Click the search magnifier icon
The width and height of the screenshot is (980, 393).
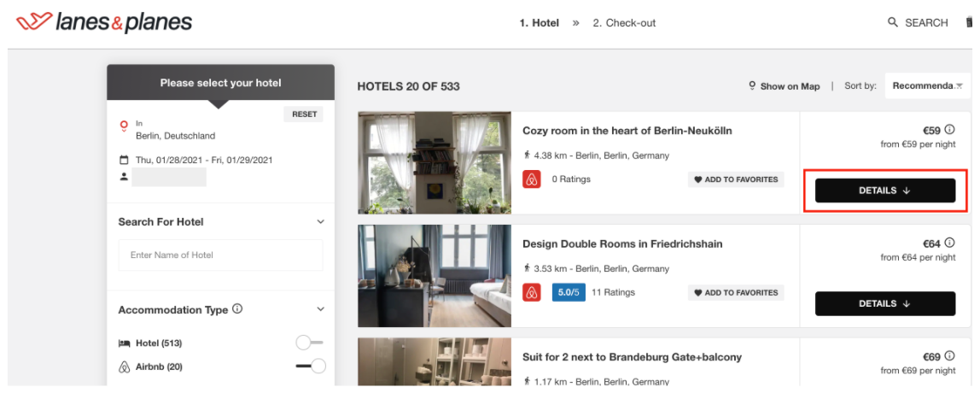[x=893, y=22]
